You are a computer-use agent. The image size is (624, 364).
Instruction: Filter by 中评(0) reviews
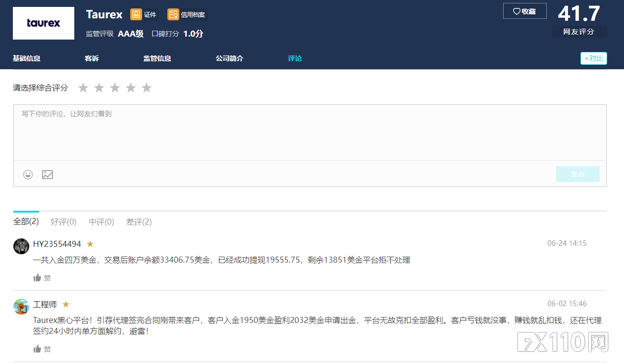[x=102, y=222]
